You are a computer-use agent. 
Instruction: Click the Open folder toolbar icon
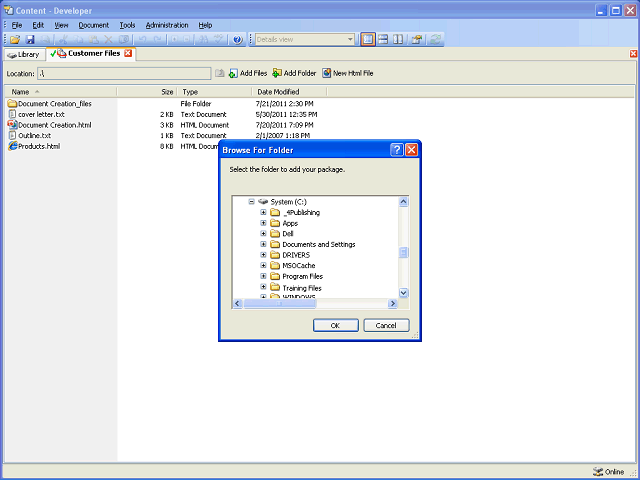click(15, 40)
